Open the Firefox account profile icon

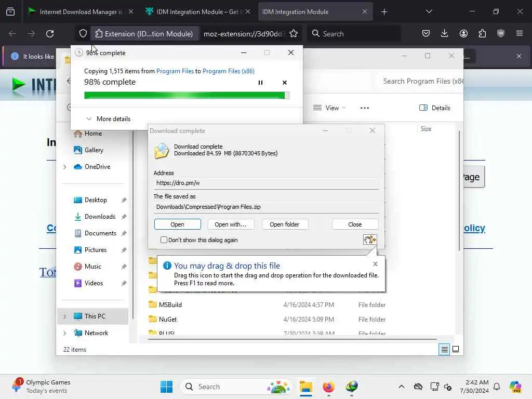(463, 33)
